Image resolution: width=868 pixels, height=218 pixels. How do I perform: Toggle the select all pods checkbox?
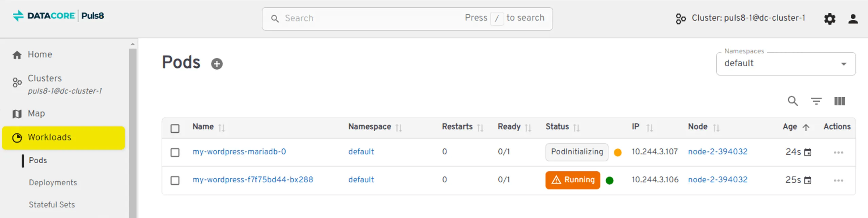(x=175, y=128)
